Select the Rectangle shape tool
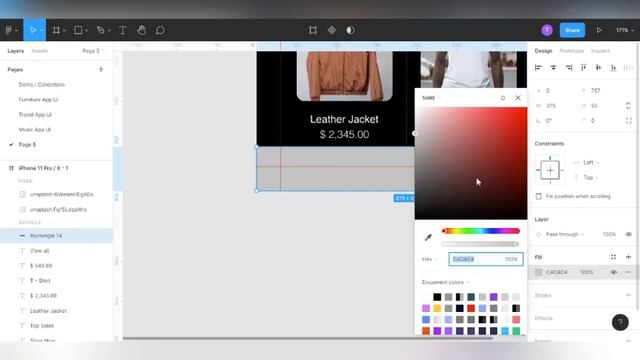640x360 pixels. tap(78, 30)
